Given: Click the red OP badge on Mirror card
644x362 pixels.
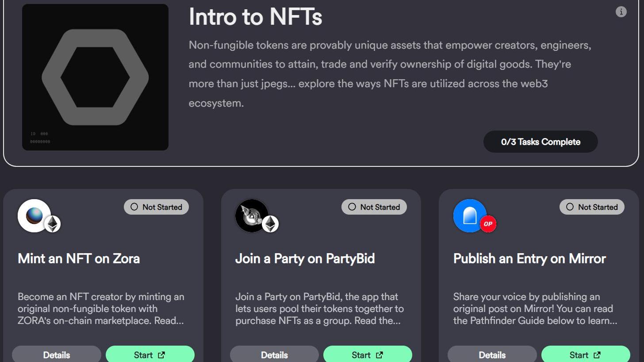Looking at the screenshot, I should tap(488, 224).
